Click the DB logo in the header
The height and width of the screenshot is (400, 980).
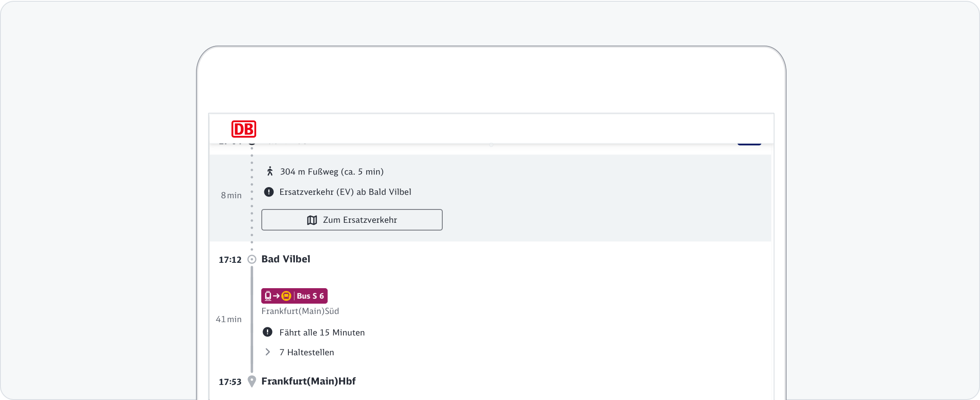coord(244,129)
